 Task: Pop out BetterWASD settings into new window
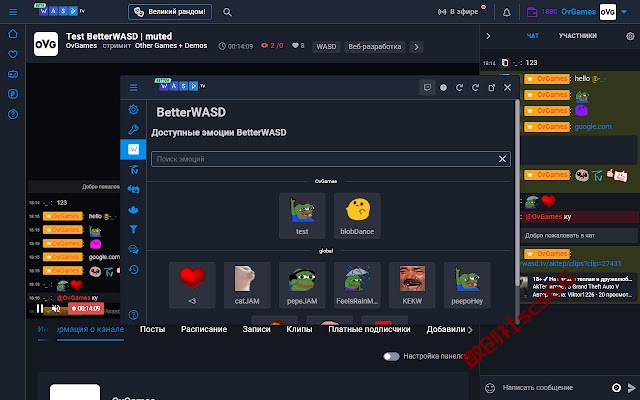(491, 87)
